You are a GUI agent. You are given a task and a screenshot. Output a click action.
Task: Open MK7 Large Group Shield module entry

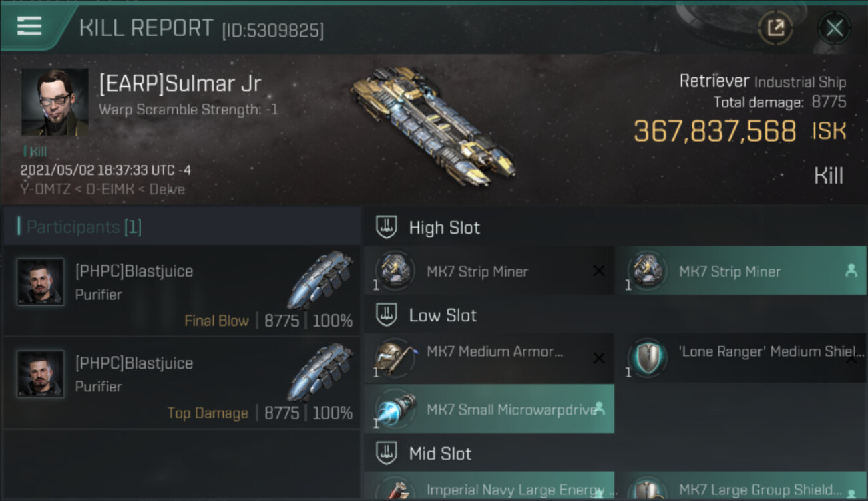click(740, 486)
